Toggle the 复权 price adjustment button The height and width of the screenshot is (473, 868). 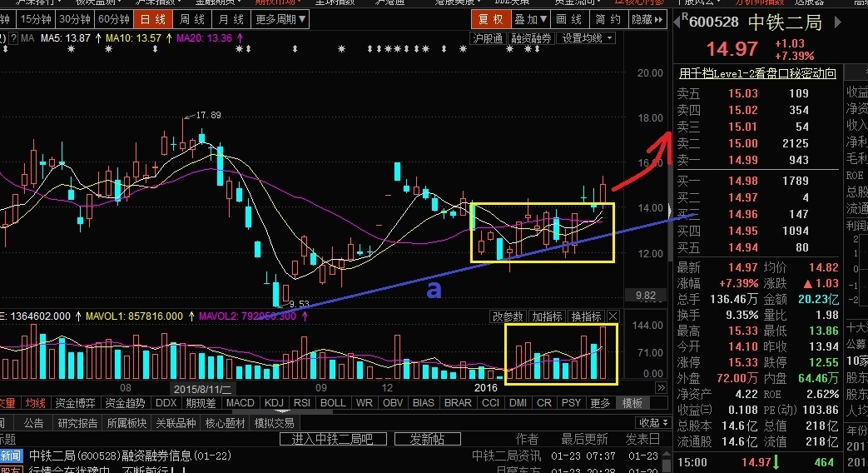point(491,19)
